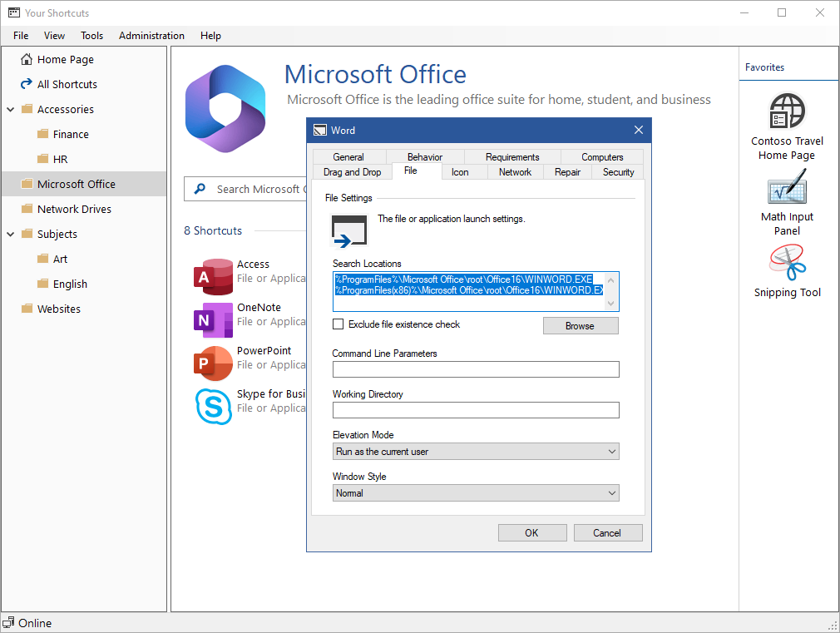The height and width of the screenshot is (633, 840).
Task: Open the Snipping Tool favorite
Action: click(787, 271)
